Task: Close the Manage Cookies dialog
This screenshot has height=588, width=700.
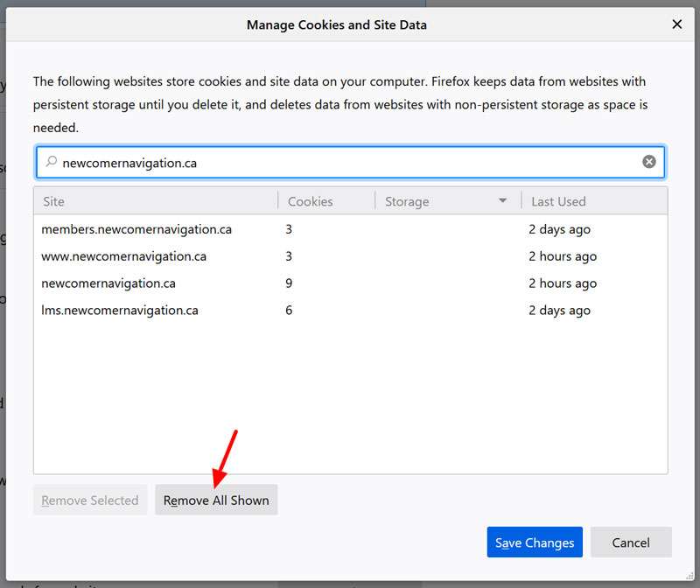Action: 676,24
